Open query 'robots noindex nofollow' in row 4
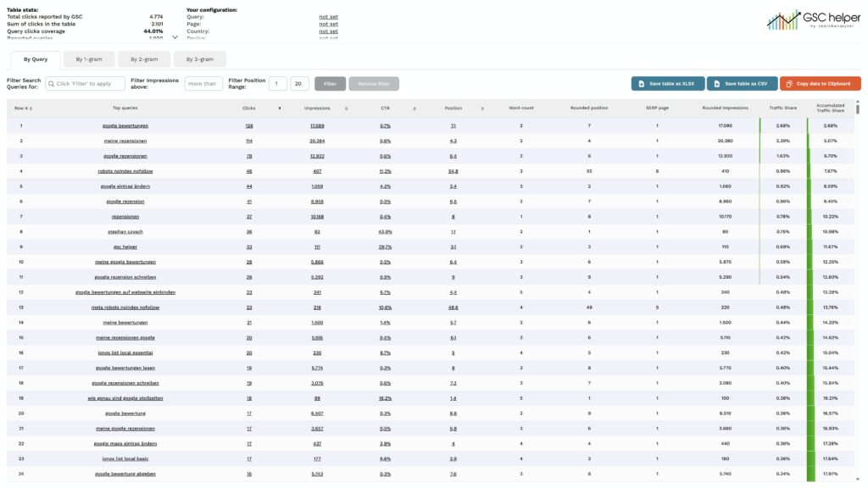The height and width of the screenshot is (488, 868). [x=125, y=171]
